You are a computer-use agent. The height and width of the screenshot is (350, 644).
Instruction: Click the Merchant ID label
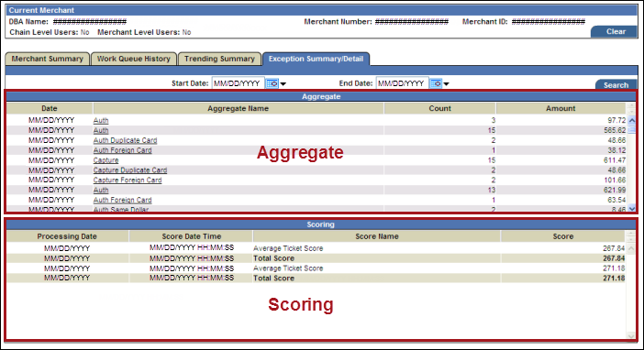(485, 21)
